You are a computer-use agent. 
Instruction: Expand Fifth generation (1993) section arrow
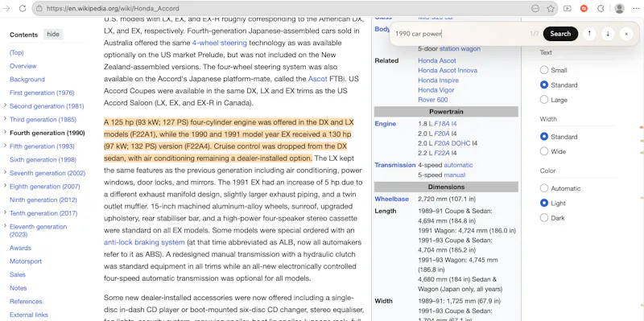point(5,146)
